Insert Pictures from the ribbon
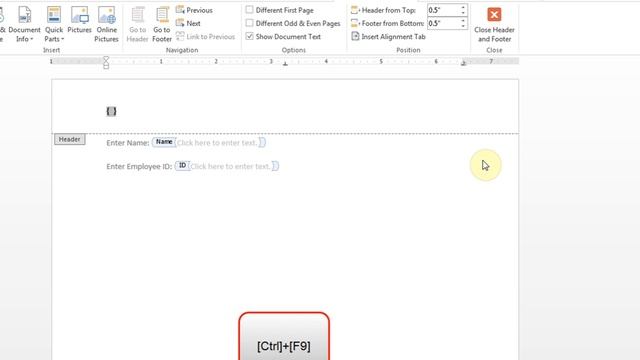Screen dimensions: 640x360 [79, 20]
